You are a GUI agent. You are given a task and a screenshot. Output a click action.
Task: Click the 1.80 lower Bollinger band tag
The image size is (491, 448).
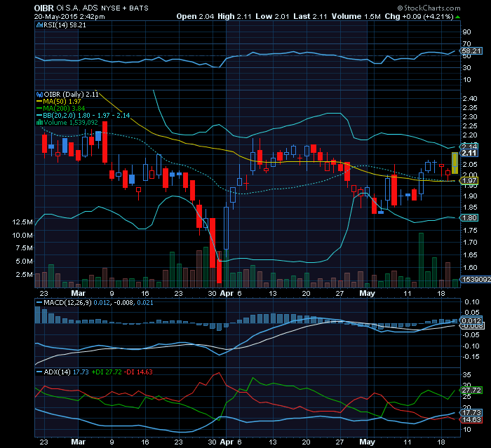coord(469,217)
